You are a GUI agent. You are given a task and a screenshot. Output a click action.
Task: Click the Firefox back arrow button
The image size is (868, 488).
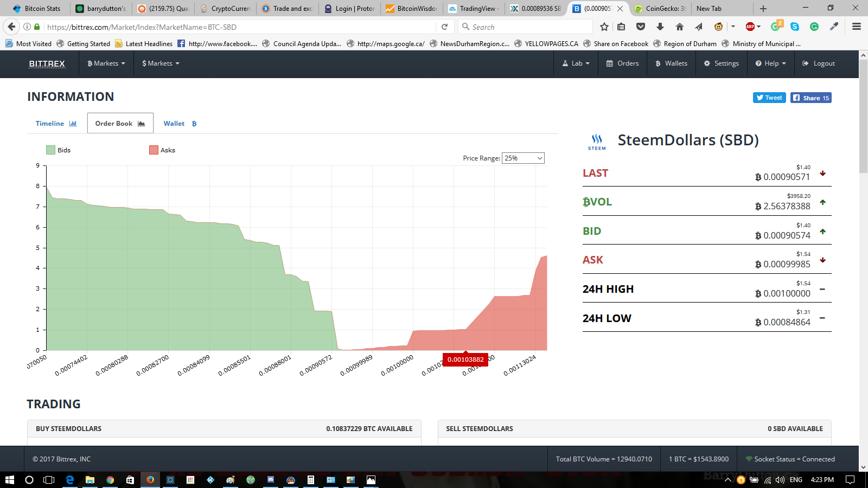[11, 27]
